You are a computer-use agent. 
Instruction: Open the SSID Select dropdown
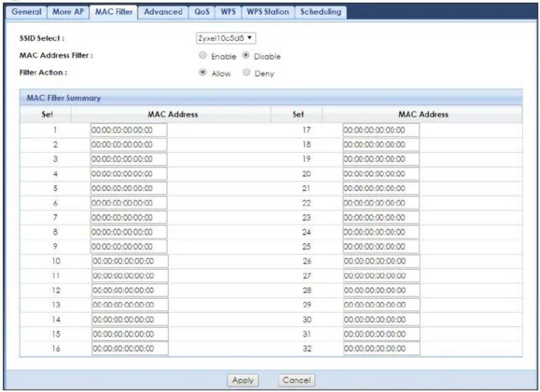click(x=226, y=38)
